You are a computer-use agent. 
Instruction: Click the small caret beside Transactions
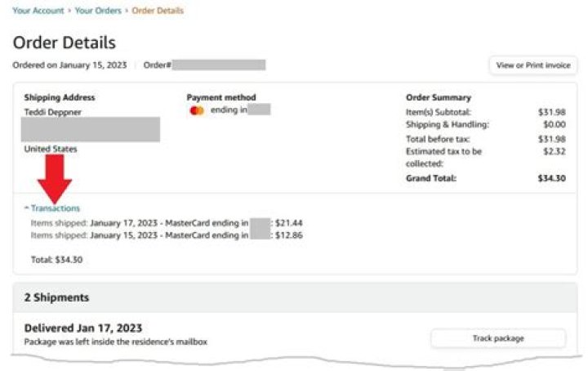[27, 208]
